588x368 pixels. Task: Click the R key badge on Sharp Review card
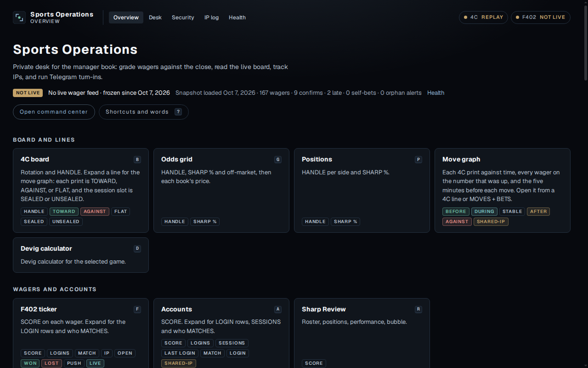pyautogui.click(x=418, y=310)
